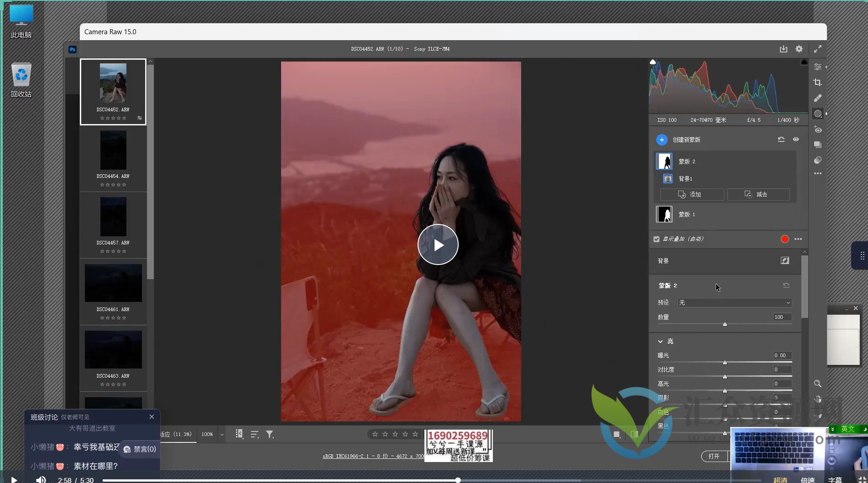
Task: Click the 减去 subtract-from-mask button
Action: [758, 194]
